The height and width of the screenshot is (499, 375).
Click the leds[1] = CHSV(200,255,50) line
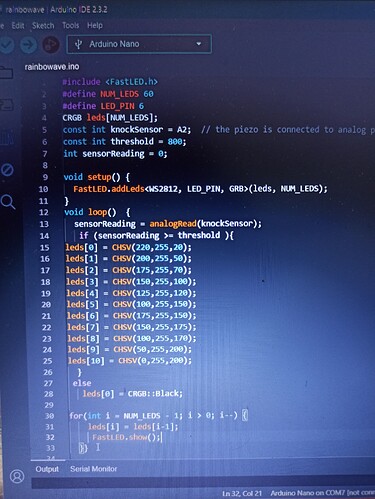click(x=129, y=259)
